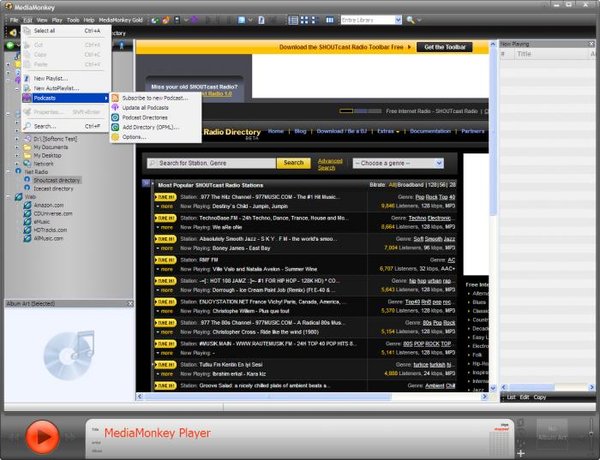Viewport: 600px width, 460px height.
Task: Click the Icecast directory icon
Action: [x=27, y=188]
